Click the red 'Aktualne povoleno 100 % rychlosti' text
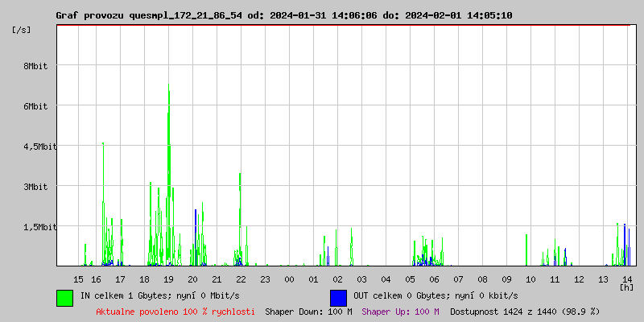Image resolution: width=644 pixels, height=322 pixels. pos(175,312)
